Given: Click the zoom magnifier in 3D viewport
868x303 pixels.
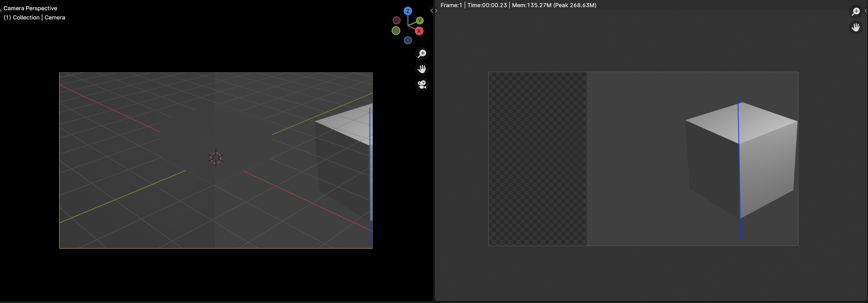Looking at the screenshot, I should [422, 53].
